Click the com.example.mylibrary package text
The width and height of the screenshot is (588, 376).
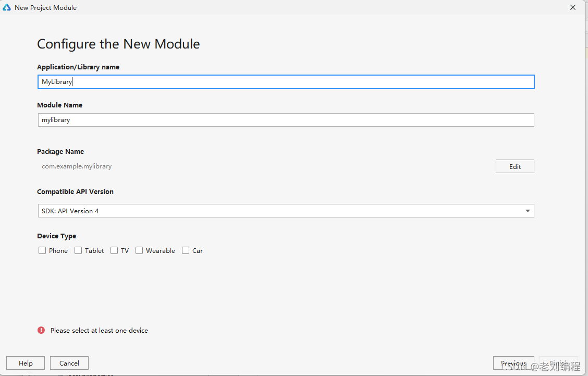(x=77, y=166)
